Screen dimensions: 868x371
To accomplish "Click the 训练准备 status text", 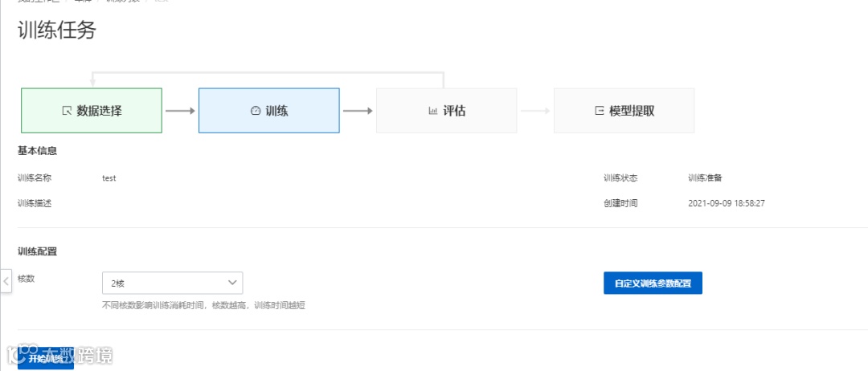I will tap(705, 178).
